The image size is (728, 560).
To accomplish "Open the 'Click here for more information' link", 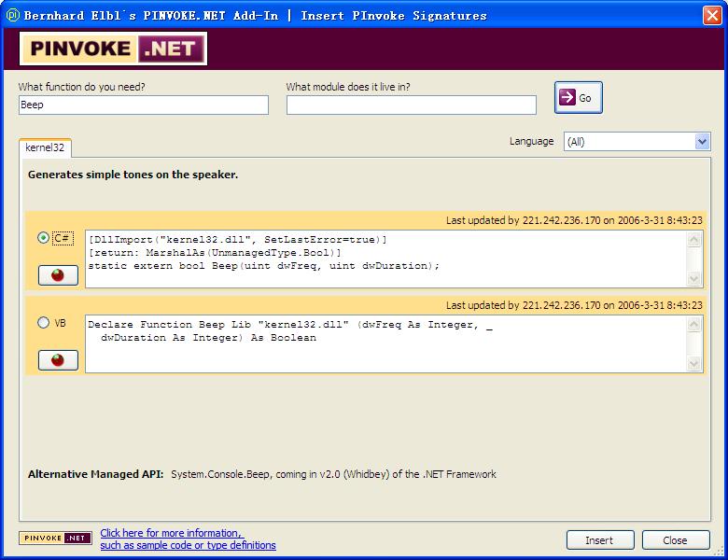I will [188, 539].
